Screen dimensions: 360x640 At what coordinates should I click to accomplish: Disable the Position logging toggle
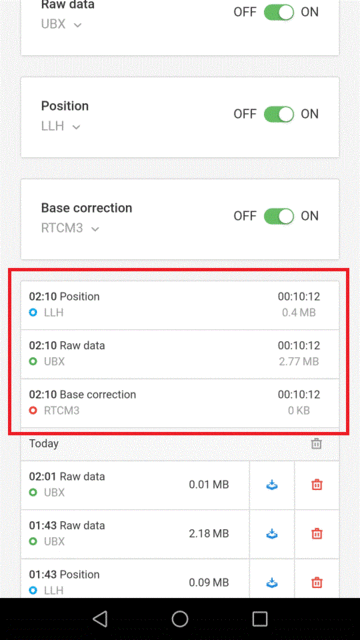[279, 114]
